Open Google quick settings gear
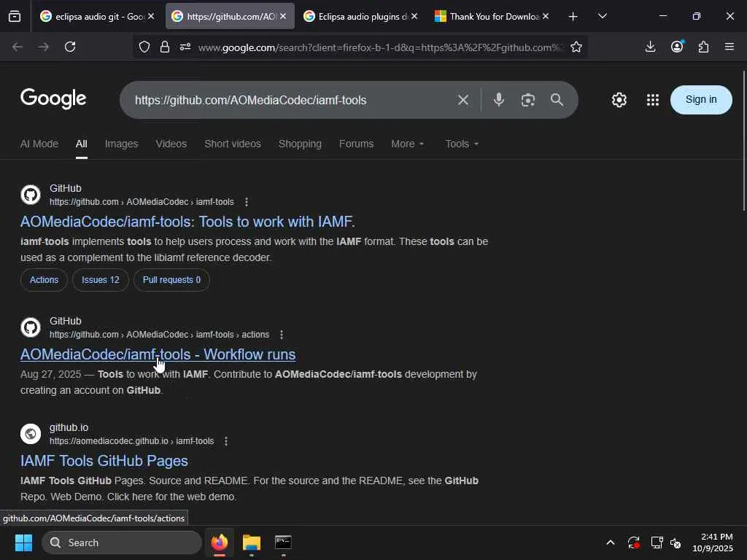 point(619,100)
